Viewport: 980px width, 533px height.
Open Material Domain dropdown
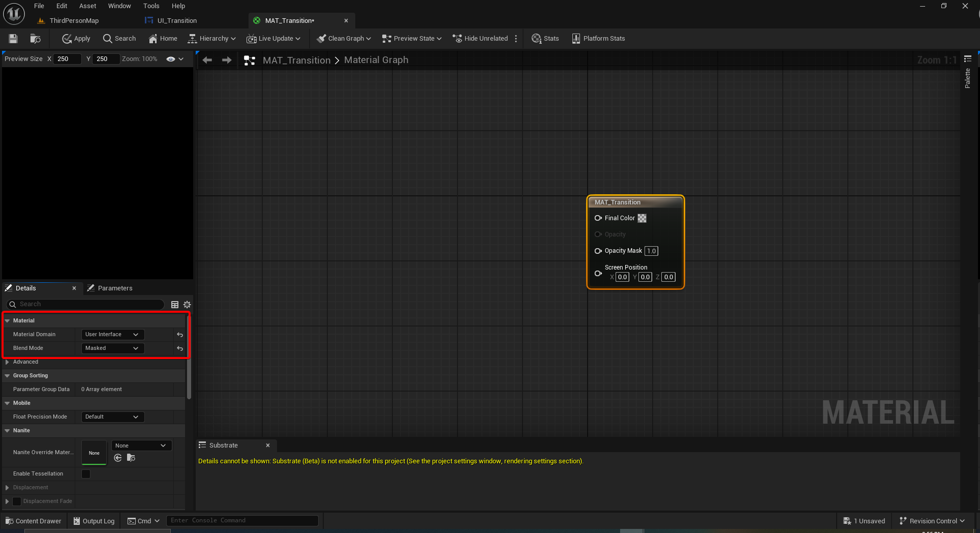pos(113,335)
